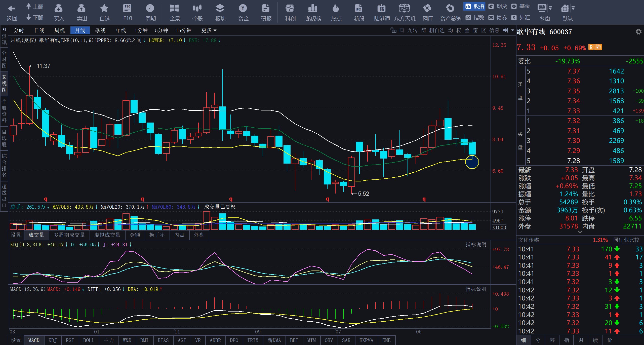Switch to the 日线 daily chart tab
This screenshot has height=345, width=644.
tap(39, 30)
